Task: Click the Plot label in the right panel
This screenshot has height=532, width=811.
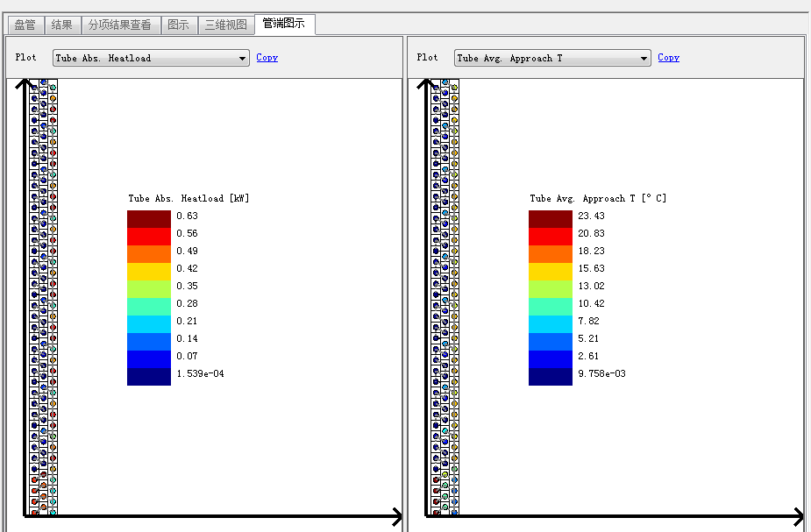Action: coord(427,57)
